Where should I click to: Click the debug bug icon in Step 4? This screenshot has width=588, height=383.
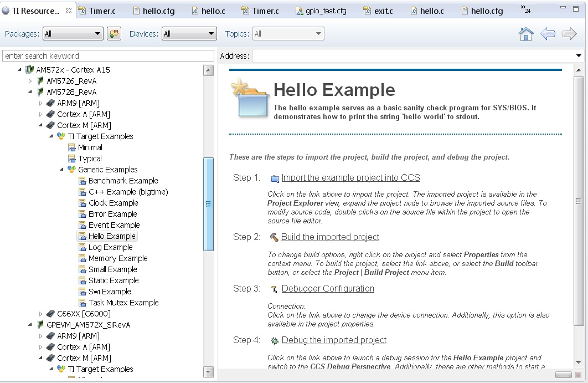point(274,340)
